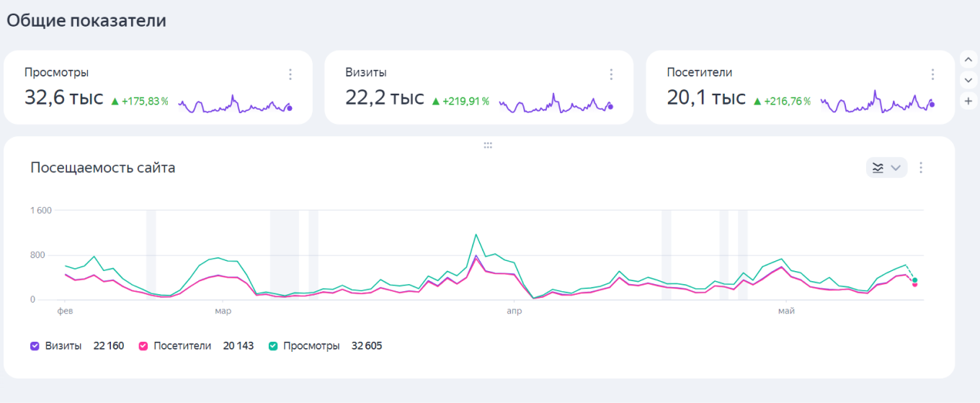Click the Посещаемость сайта chart title
The height and width of the screenshot is (403, 980).
[x=103, y=168]
